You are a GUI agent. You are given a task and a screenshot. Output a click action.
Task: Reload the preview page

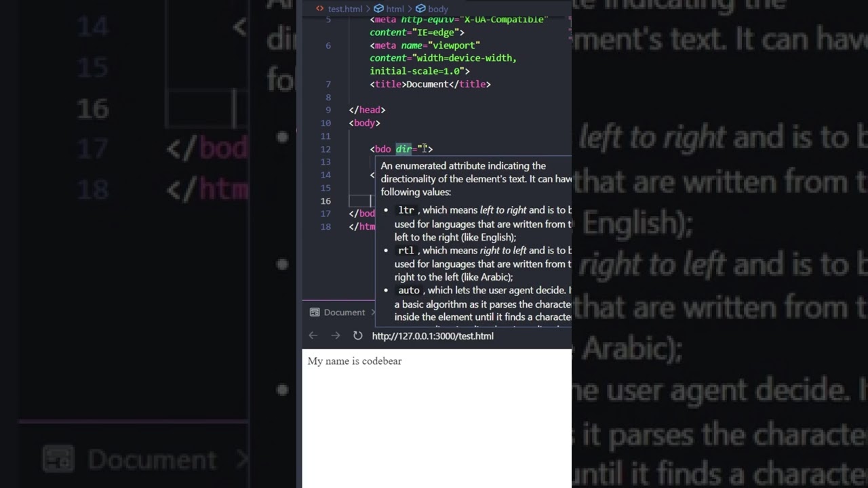[357, 335]
